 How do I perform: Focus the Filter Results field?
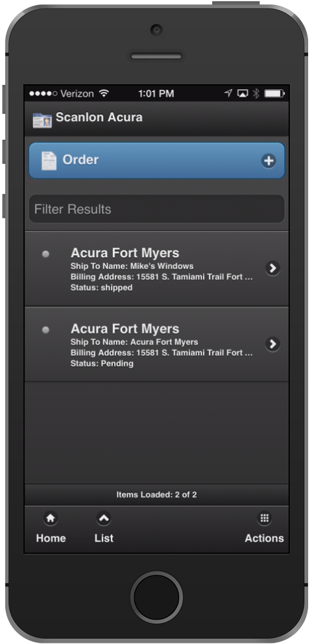(157, 209)
